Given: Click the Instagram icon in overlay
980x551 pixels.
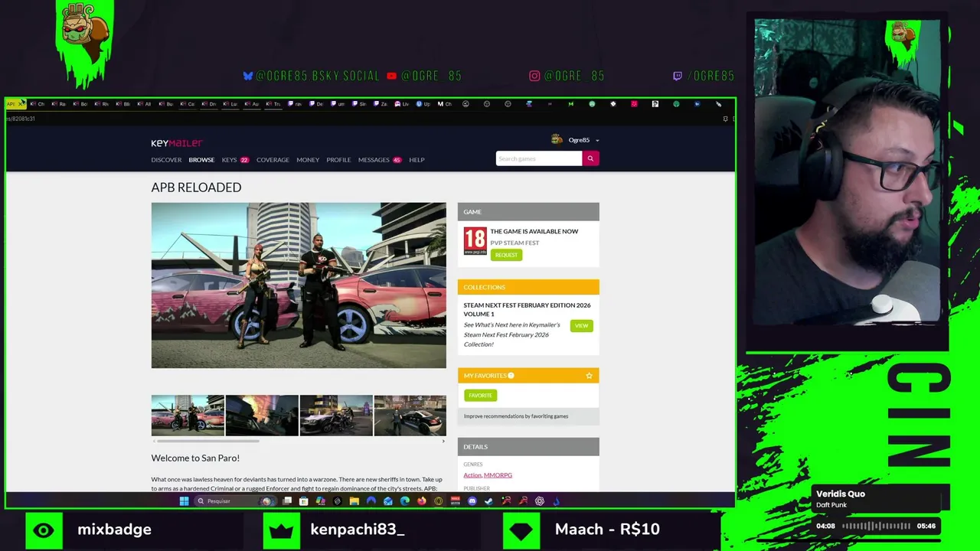Looking at the screenshot, I should click(x=534, y=76).
